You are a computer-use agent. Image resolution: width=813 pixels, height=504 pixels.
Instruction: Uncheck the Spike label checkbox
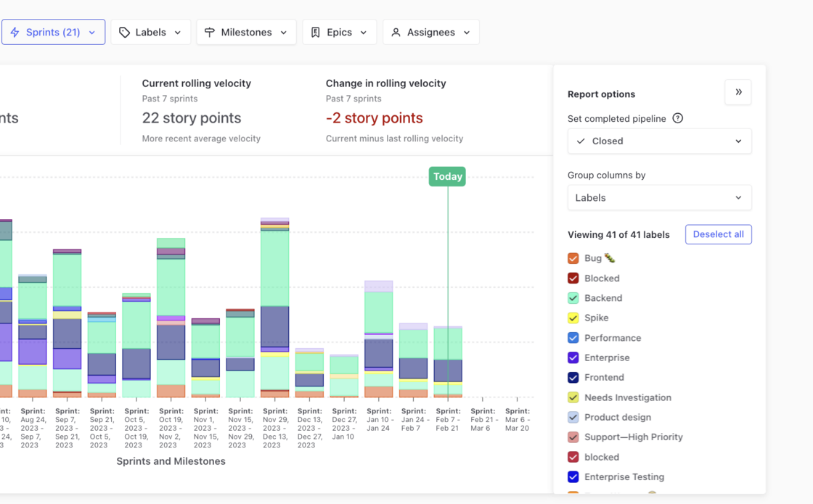coord(573,318)
